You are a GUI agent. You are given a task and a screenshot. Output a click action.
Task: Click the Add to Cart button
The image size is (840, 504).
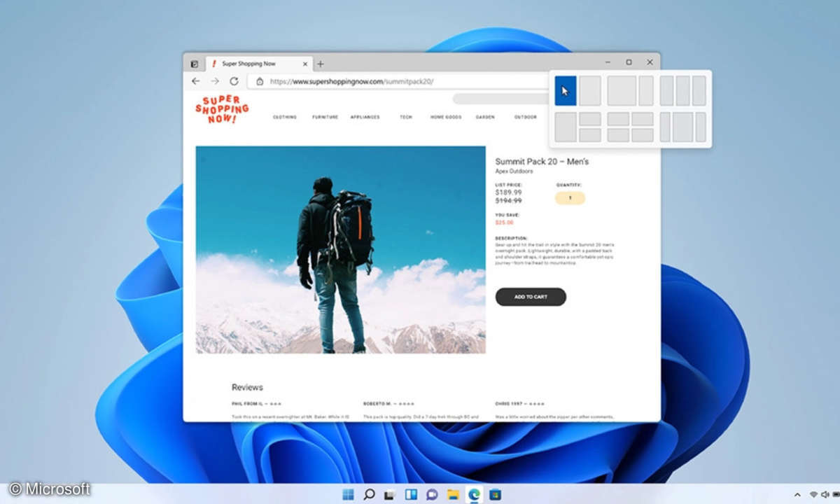pos(531,297)
